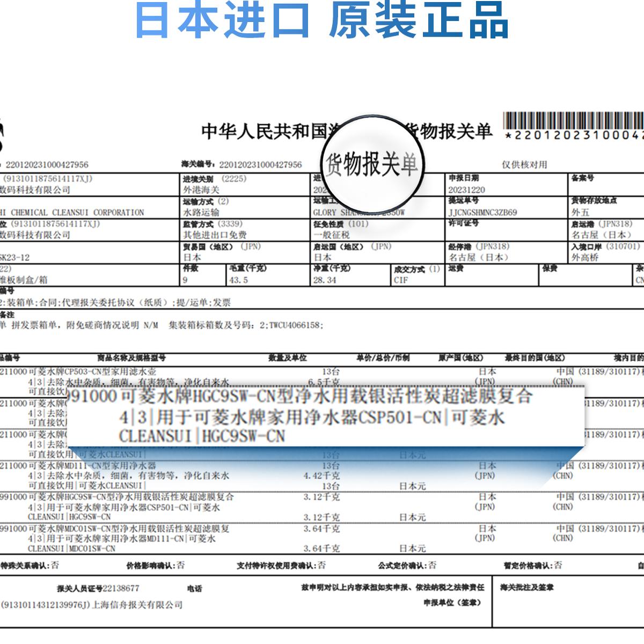Select the quantity 4.42千克
644x644 pixels.
pos(321,476)
